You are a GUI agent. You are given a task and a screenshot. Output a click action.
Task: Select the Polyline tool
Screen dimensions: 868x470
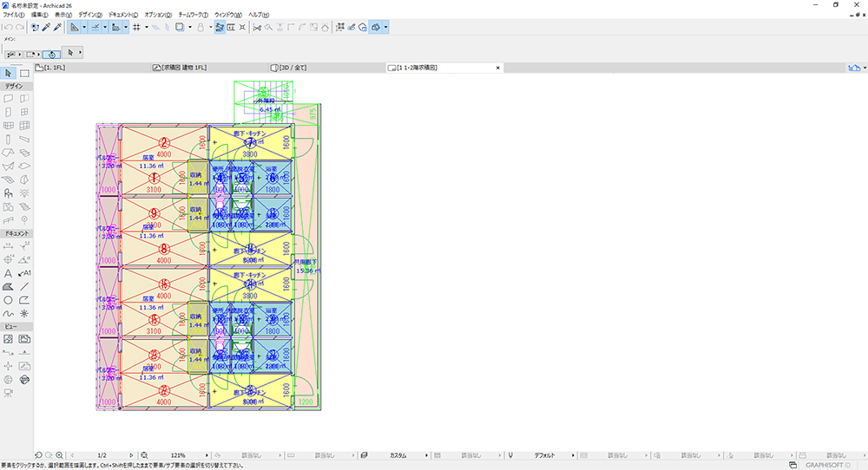tap(24, 300)
